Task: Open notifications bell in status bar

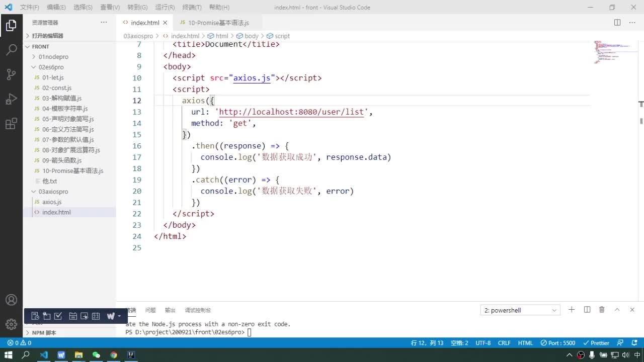Action: coord(634,343)
